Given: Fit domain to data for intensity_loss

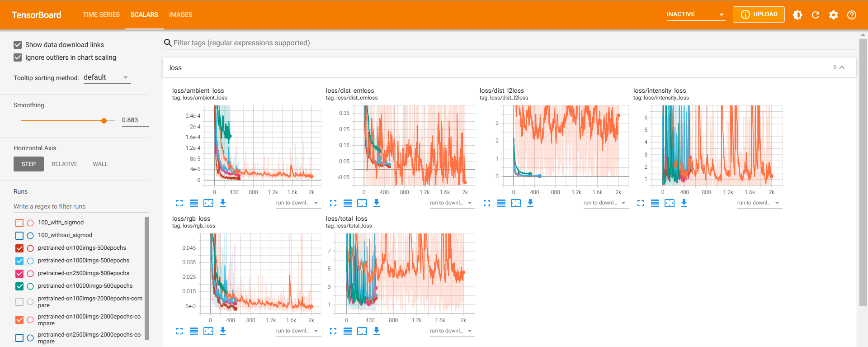Looking at the screenshot, I should 670,203.
